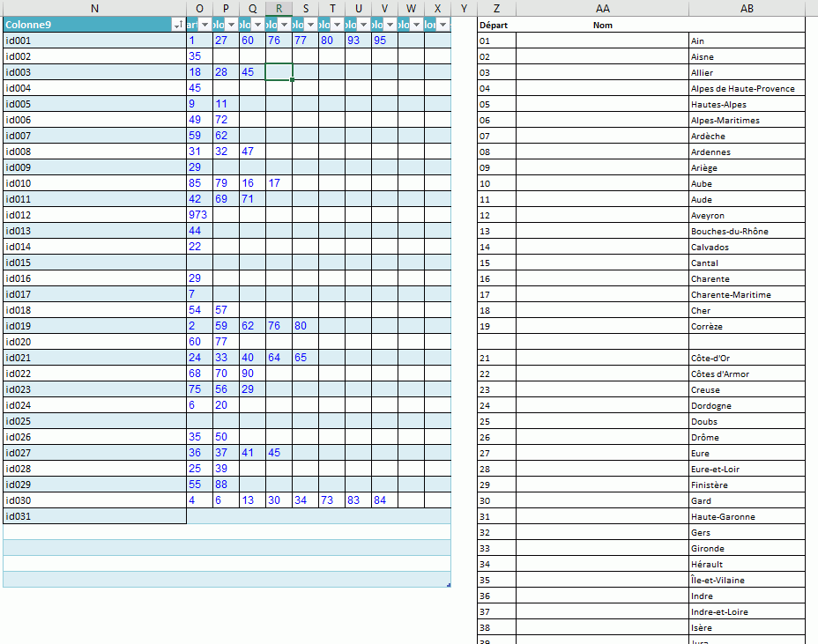Select the id001 cell
The height and width of the screenshot is (644, 818).
tap(94, 41)
